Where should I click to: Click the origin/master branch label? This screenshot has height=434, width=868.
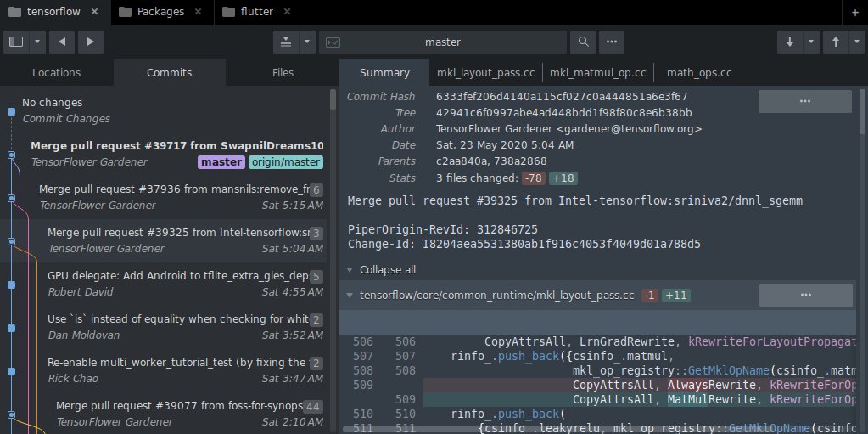(286, 162)
